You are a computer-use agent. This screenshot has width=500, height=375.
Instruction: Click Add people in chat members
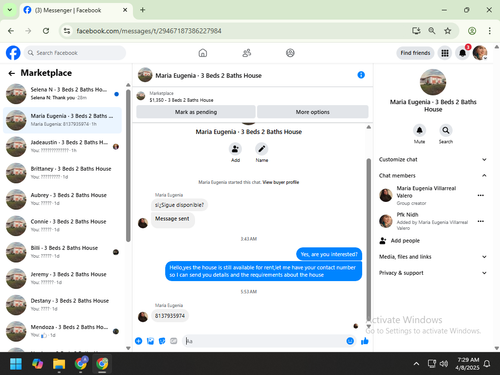pyautogui.click(x=405, y=241)
